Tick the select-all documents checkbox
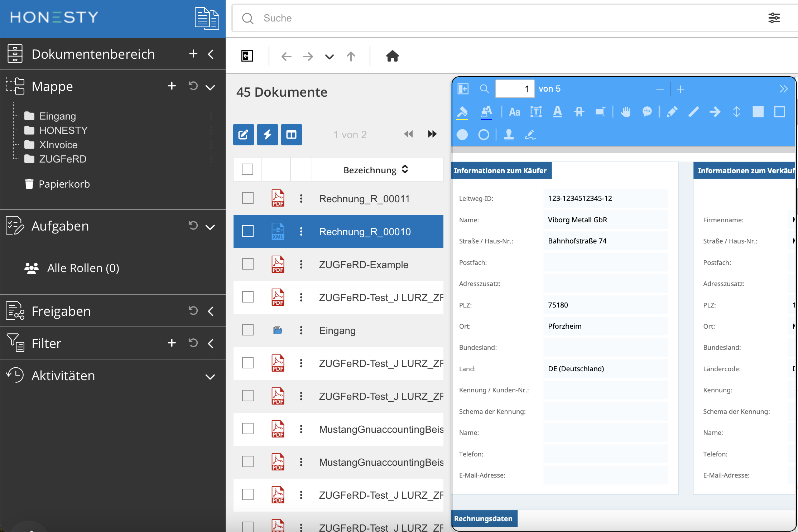The image size is (798, 532). coord(247,169)
